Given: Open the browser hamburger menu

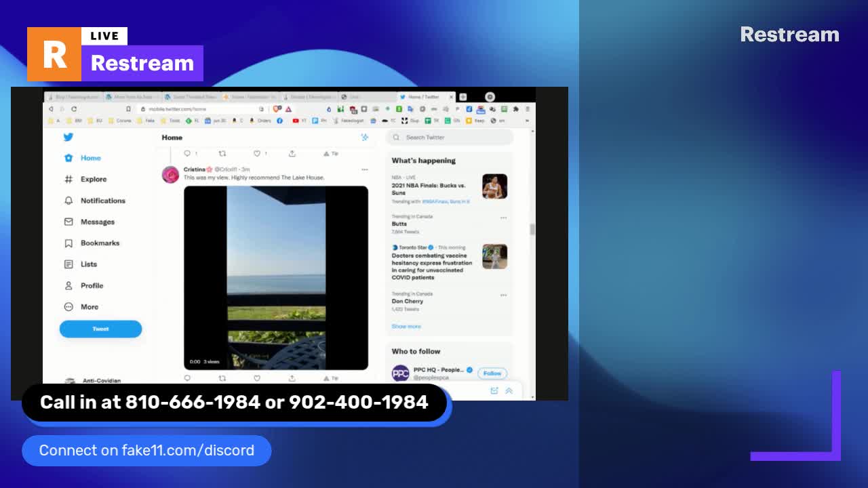Looking at the screenshot, I should (x=528, y=109).
